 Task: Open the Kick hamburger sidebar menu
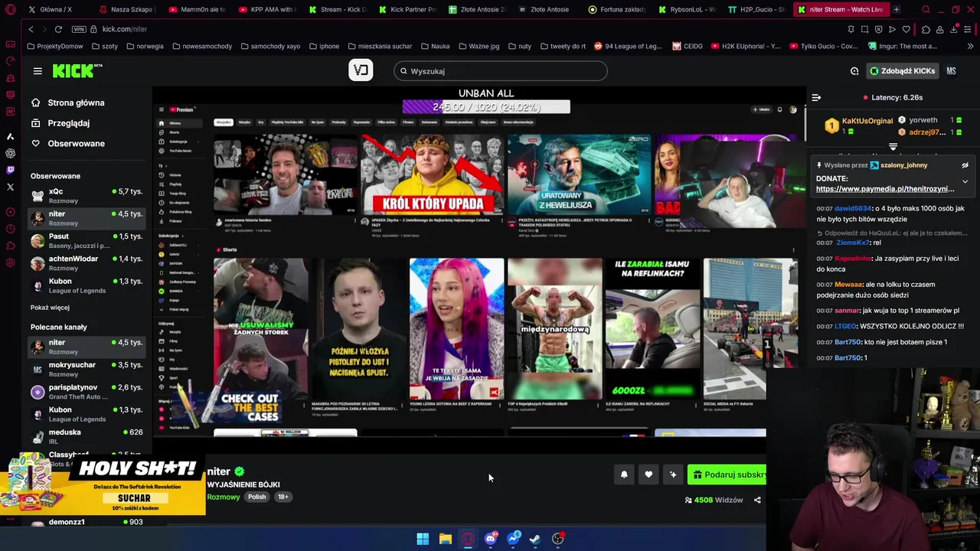point(38,71)
